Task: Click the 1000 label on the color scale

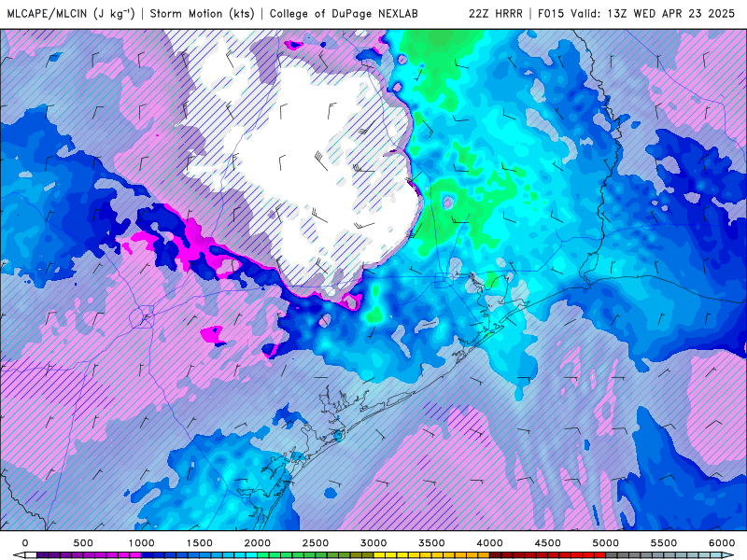Action: pyautogui.click(x=142, y=543)
